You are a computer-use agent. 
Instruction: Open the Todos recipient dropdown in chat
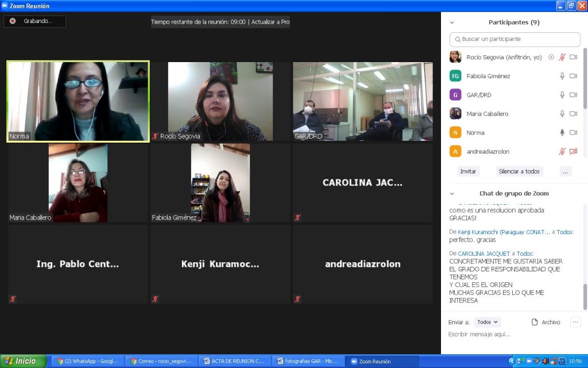(487, 322)
